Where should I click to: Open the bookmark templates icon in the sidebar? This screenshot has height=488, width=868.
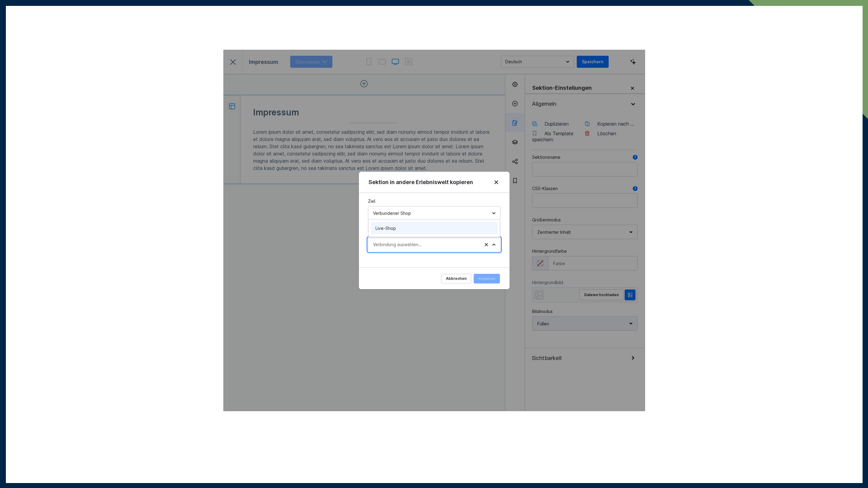point(515,181)
